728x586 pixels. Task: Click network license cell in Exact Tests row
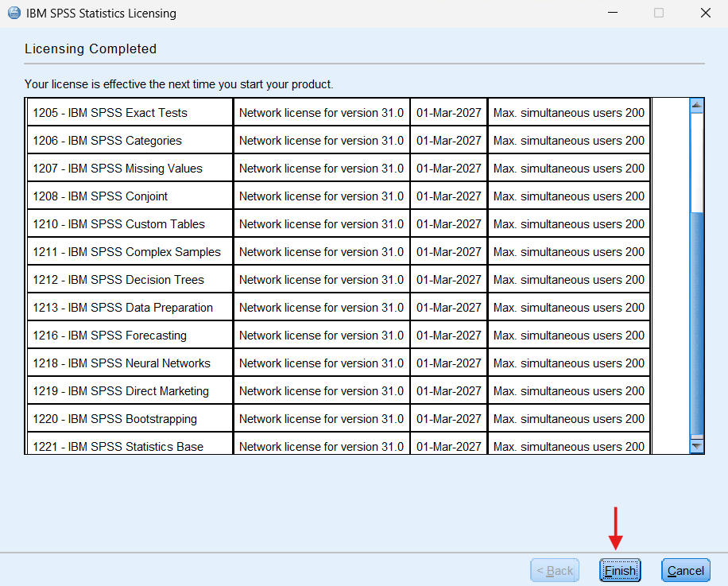pyautogui.click(x=322, y=112)
